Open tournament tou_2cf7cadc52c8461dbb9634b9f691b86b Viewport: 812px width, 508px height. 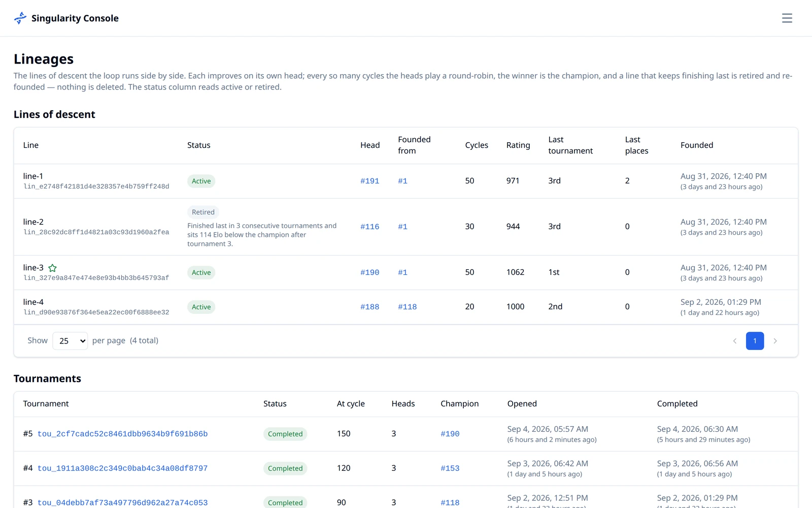pos(122,434)
